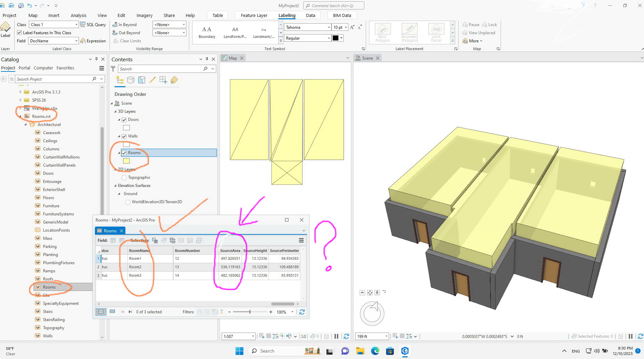Uncheck Label Features In This Class
The height and width of the screenshot is (359, 644).
[x=20, y=33]
